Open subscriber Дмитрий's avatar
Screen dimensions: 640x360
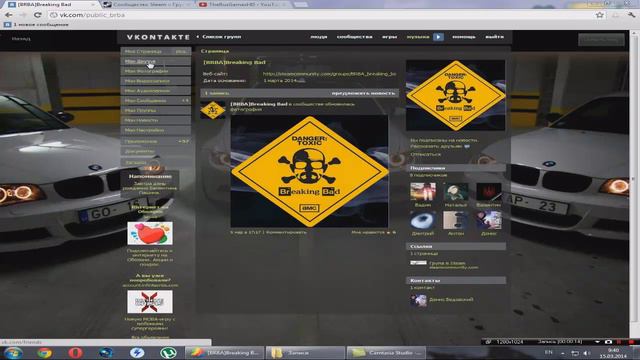(423, 220)
